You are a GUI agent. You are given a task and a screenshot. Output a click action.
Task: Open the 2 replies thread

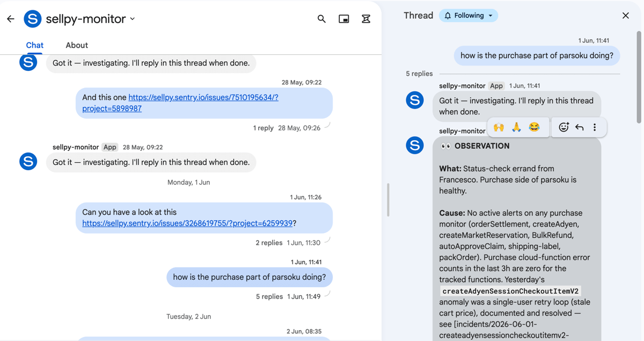pyautogui.click(x=269, y=243)
